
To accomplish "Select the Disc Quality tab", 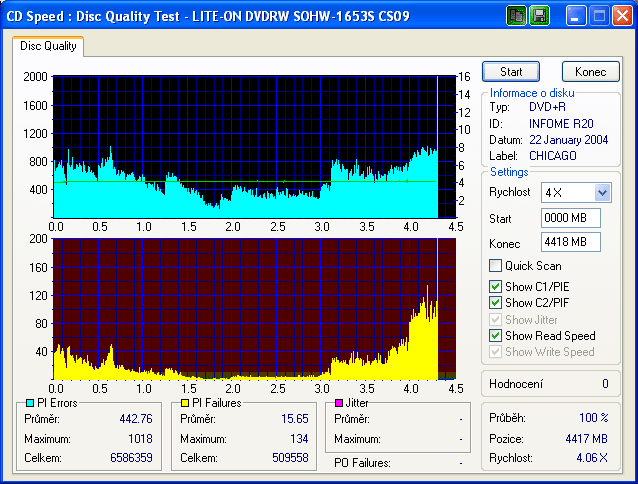I will point(48,45).
